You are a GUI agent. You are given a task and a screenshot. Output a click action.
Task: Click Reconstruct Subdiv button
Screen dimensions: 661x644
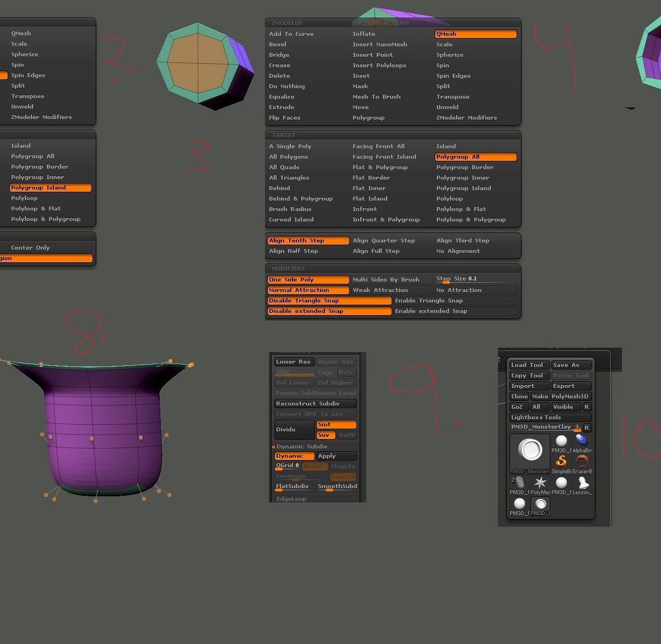click(315, 404)
